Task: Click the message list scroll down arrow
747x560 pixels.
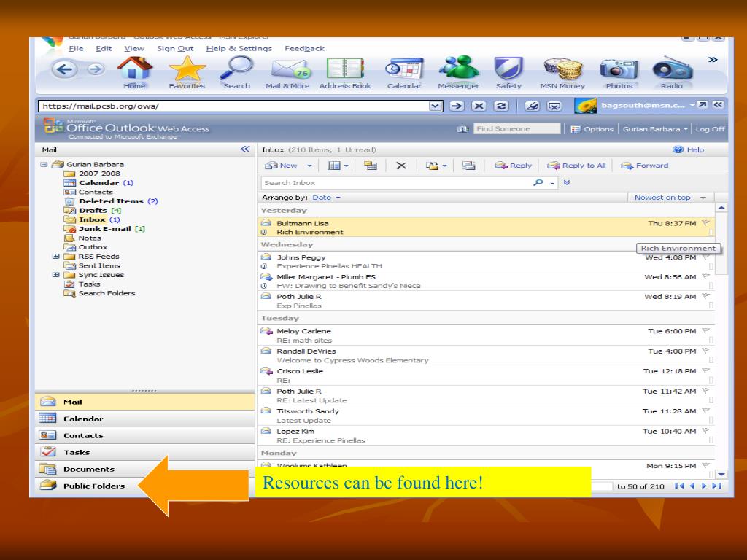Action: 721,474
